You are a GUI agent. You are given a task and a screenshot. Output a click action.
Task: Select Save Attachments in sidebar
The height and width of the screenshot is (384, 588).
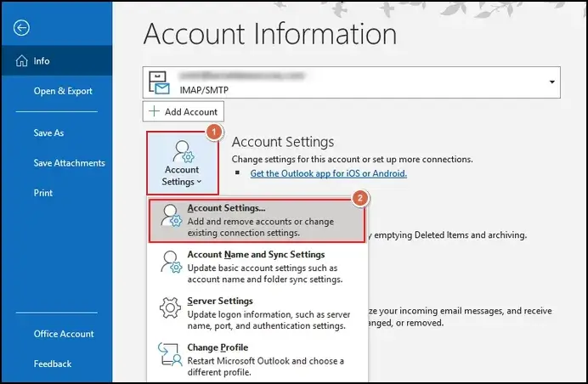coord(70,163)
